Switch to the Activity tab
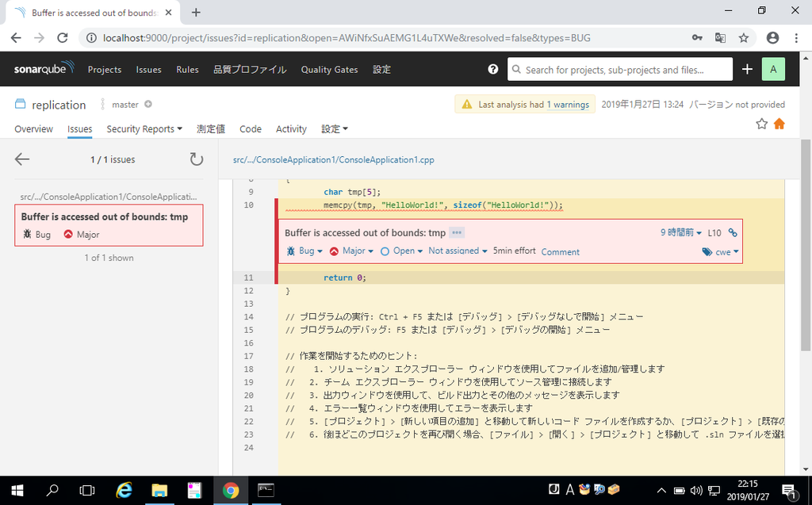Image resolution: width=812 pixels, height=505 pixels. pyautogui.click(x=291, y=128)
